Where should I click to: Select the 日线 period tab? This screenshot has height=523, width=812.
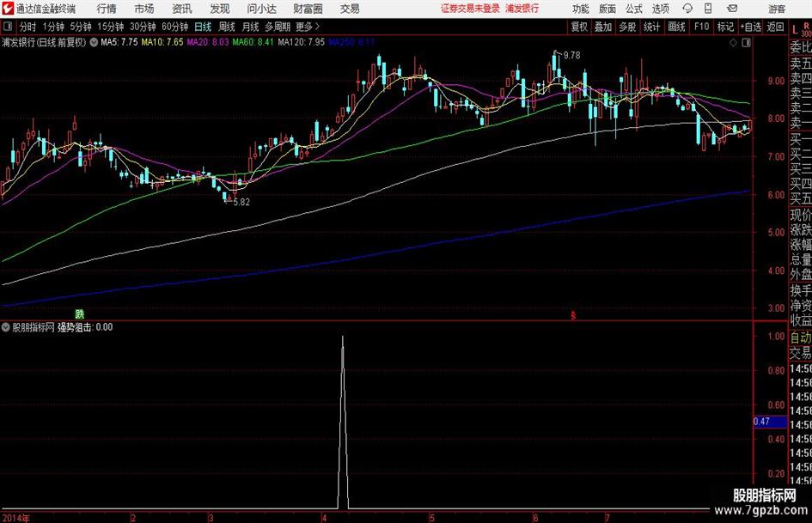(203, 27)
